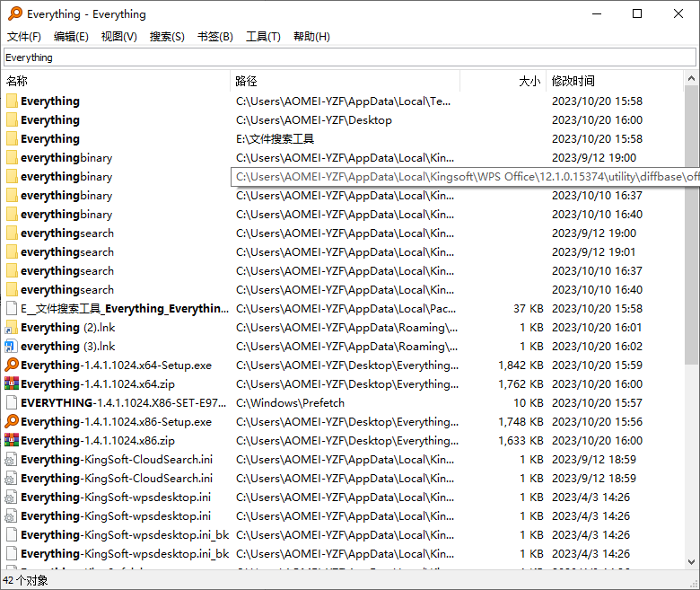Open the 视图(V) menu
Viewport: 700px width, 590px height.
(x=118, y=37)
